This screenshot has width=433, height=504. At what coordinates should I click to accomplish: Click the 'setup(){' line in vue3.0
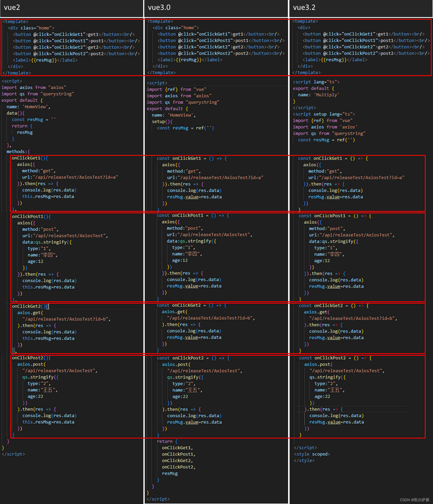tap(162, 122)
